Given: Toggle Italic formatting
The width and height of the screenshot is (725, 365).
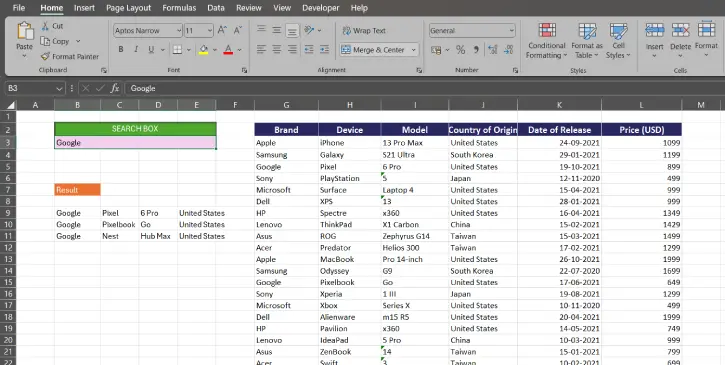Looking at the screenshot, I should pyautogui.click(x=136, y=49).
